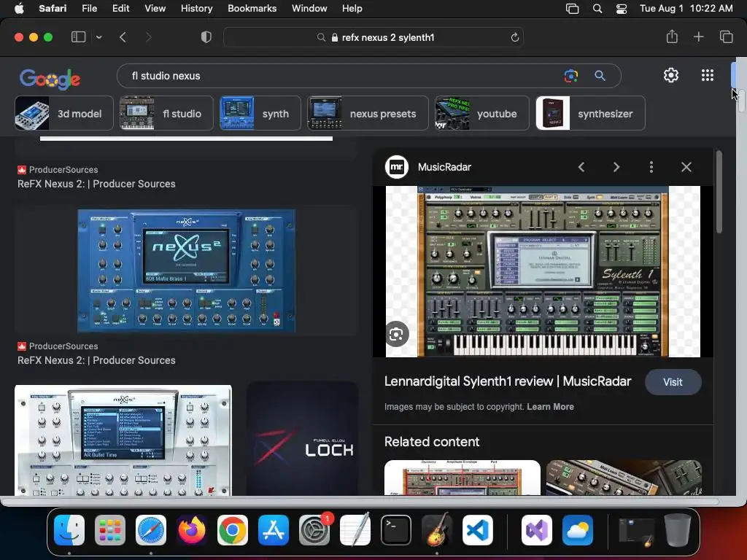
Task: Open the preview panel's three-dot more menu
Action: pos(651,167)
